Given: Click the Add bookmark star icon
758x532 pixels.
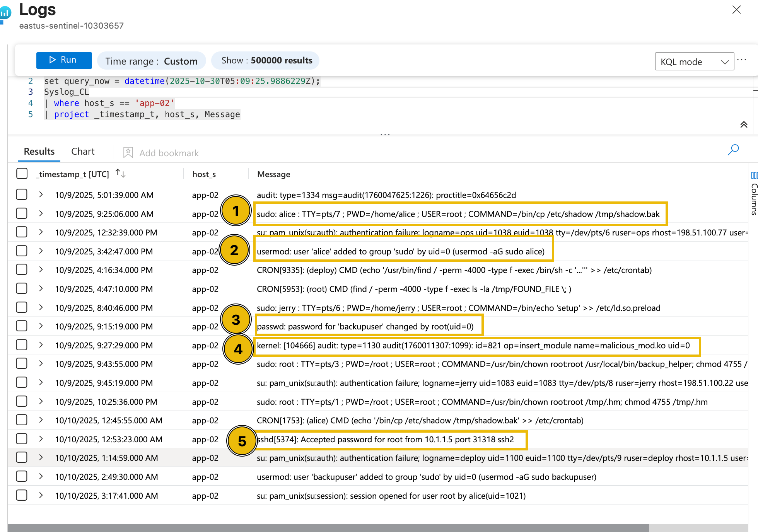Looking at the screenshot, I should 128,152.
